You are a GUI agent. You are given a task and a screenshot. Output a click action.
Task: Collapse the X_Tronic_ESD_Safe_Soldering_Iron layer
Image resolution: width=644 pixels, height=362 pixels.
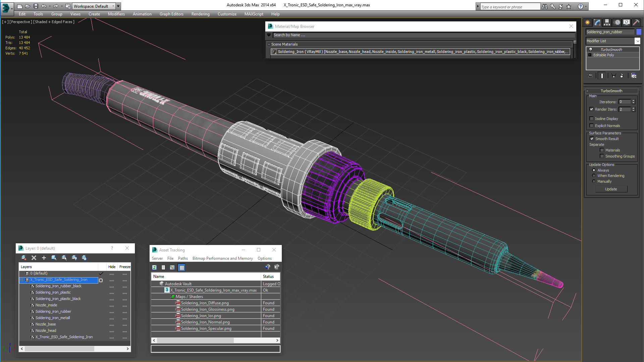[x=22, y=280]
